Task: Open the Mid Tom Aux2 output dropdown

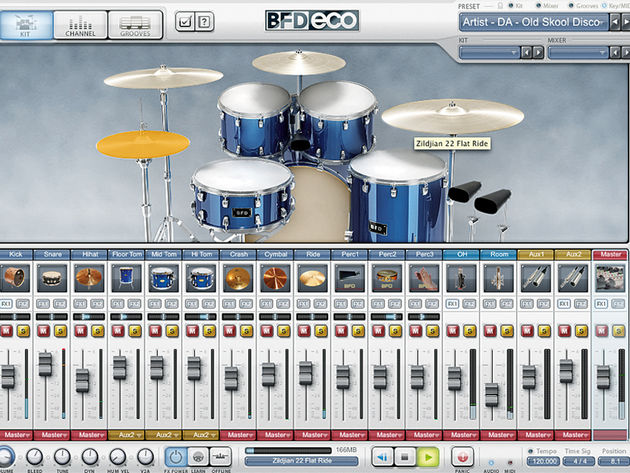Action: click(x=164, y=435)
